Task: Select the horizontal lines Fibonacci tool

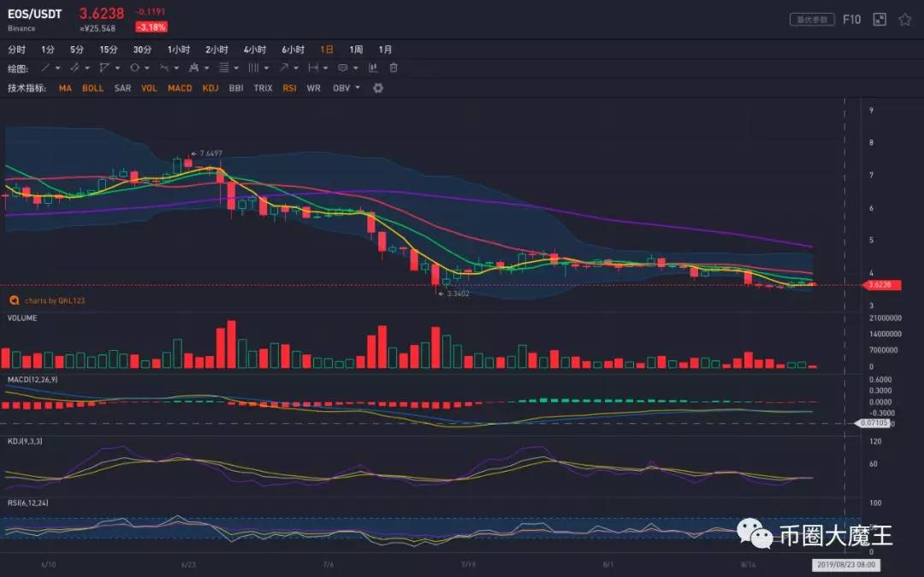Action: [x=224, y=68]
